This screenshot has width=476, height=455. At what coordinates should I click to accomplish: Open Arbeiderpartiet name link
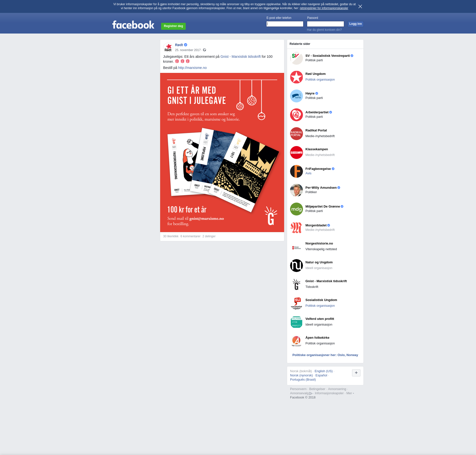(317, 112)
